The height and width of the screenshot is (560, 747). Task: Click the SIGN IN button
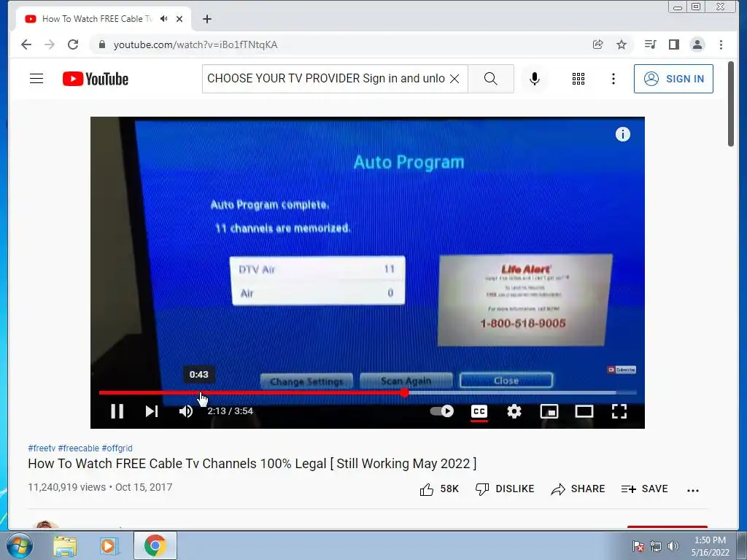pos(673,79)
